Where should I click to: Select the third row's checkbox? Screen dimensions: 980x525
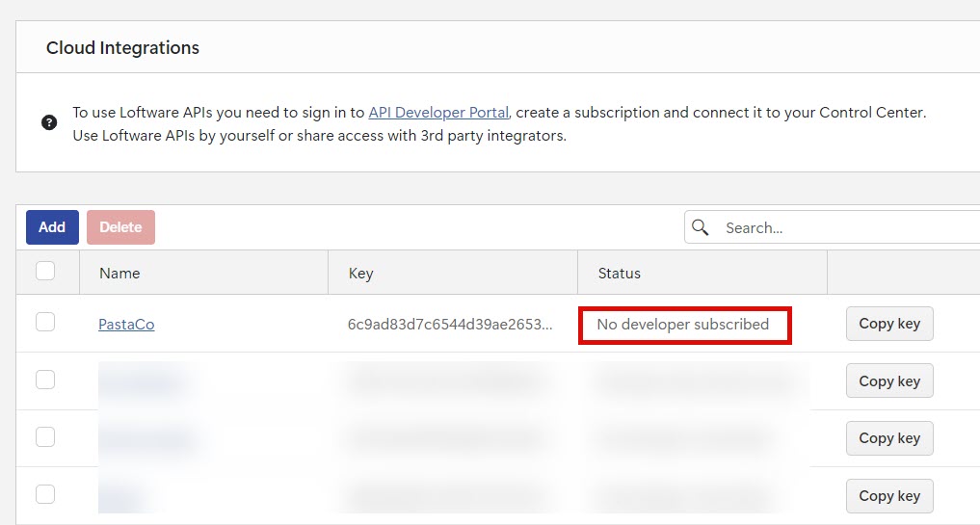(45, 437)
